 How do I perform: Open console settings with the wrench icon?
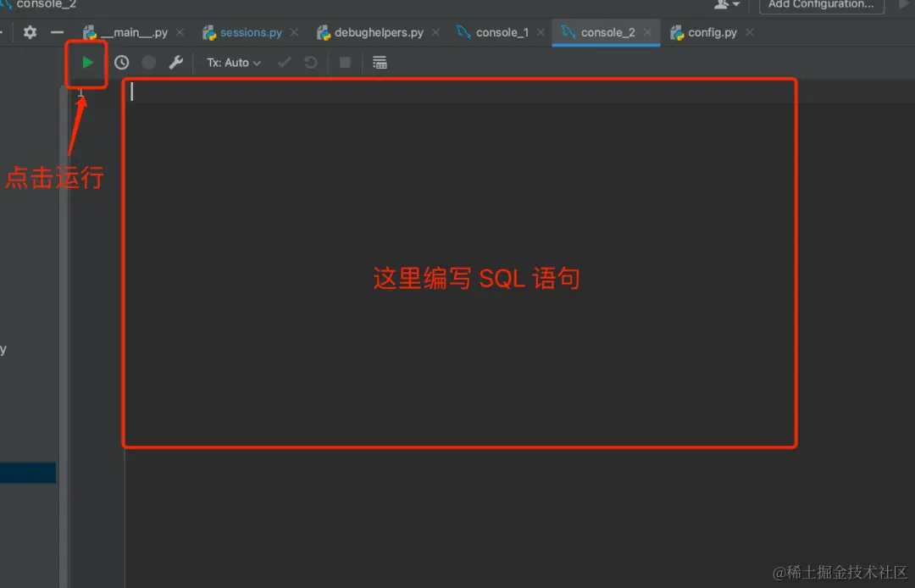[177, 62]
